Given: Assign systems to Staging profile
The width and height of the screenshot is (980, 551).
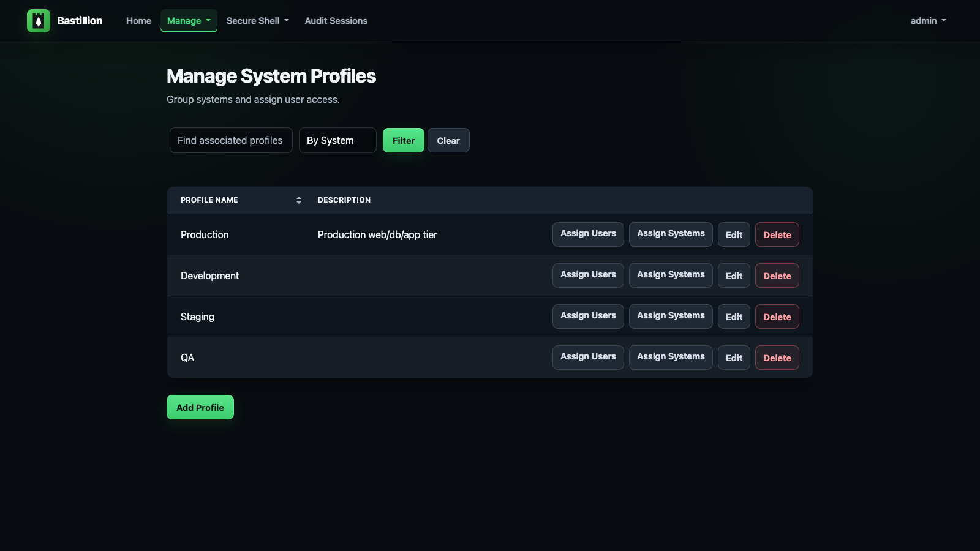Looking at the screenshot, I should click(671, 317).
